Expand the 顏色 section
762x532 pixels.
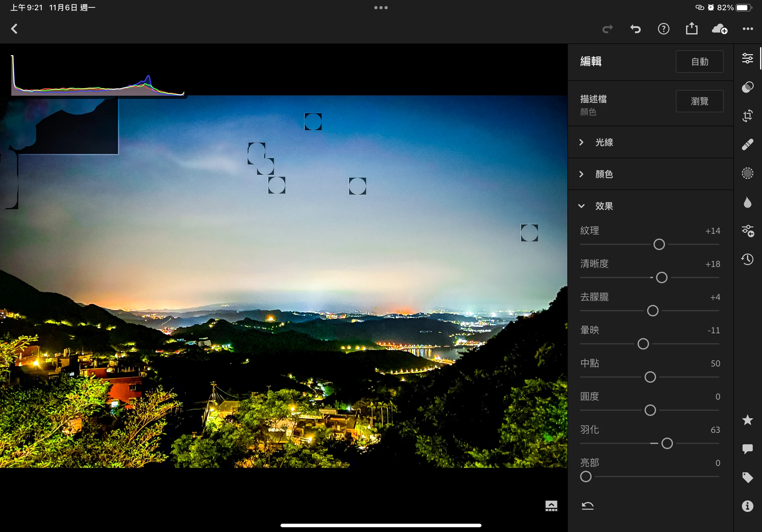click(x=604, y=174)
